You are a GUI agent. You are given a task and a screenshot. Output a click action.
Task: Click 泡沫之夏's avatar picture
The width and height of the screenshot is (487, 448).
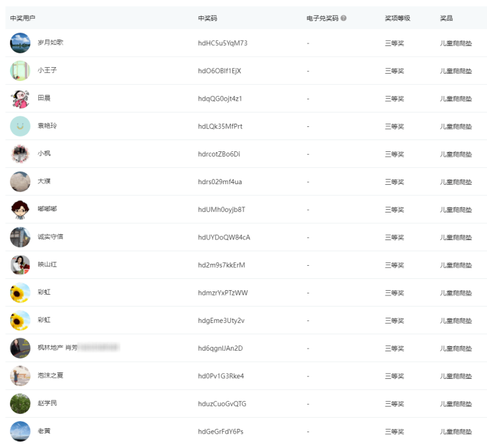click(20, 376)
